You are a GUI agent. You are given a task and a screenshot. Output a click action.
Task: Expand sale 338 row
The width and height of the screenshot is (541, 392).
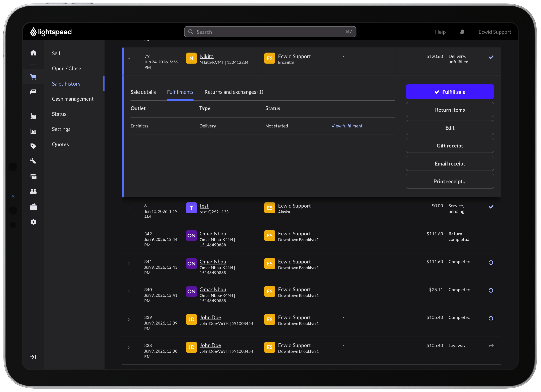[x=129, y=348]
